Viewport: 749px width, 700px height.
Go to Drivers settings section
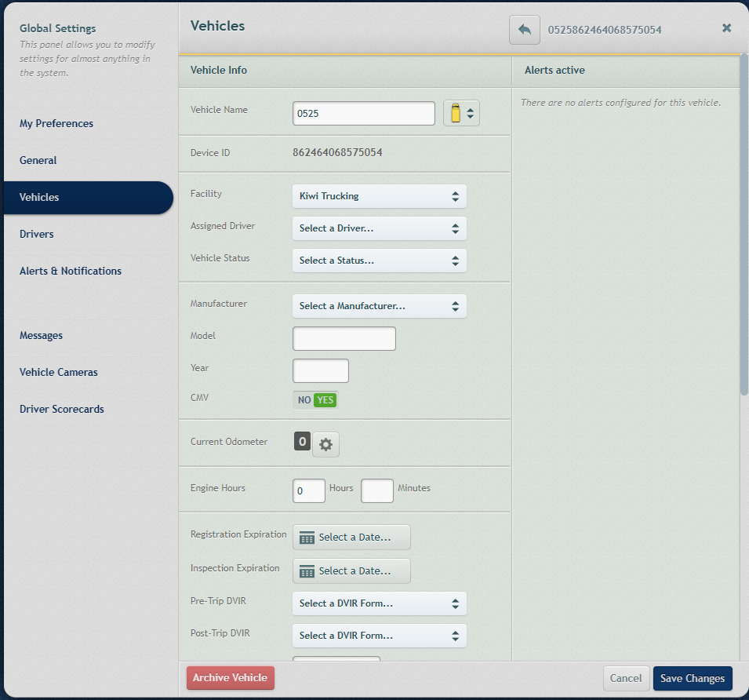[x=37, y=234]
